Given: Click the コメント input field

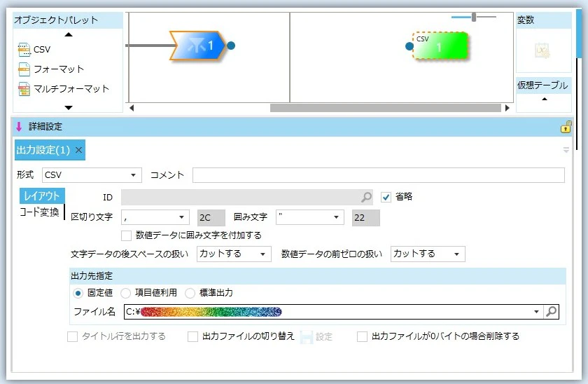Looking at the screenshot, I should (379, 175).
